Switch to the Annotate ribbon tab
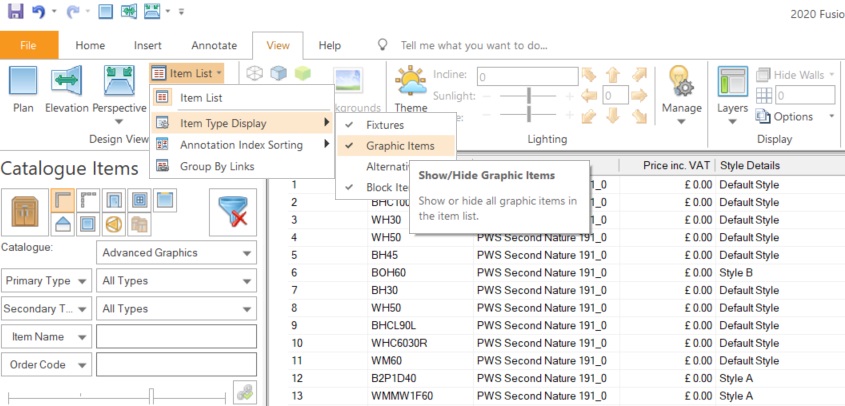This screenshot has height=406, width=845. point(214,45)
